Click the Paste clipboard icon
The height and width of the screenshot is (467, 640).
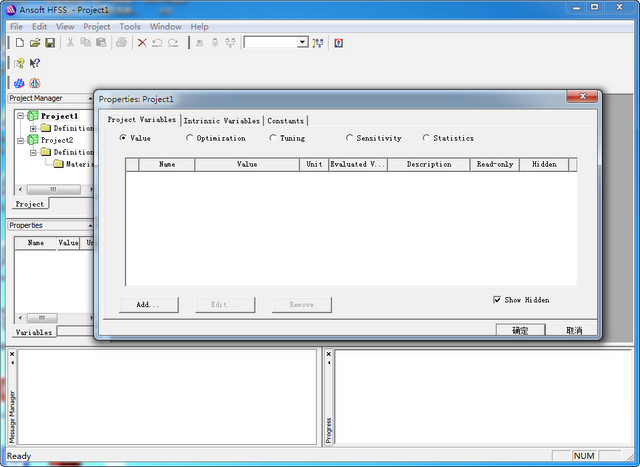[x=101, y=42]
